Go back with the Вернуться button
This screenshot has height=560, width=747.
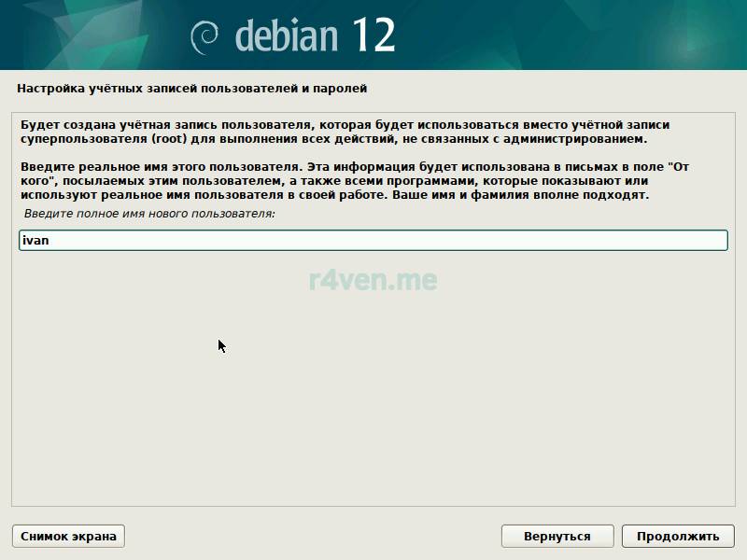pos(557,536)
